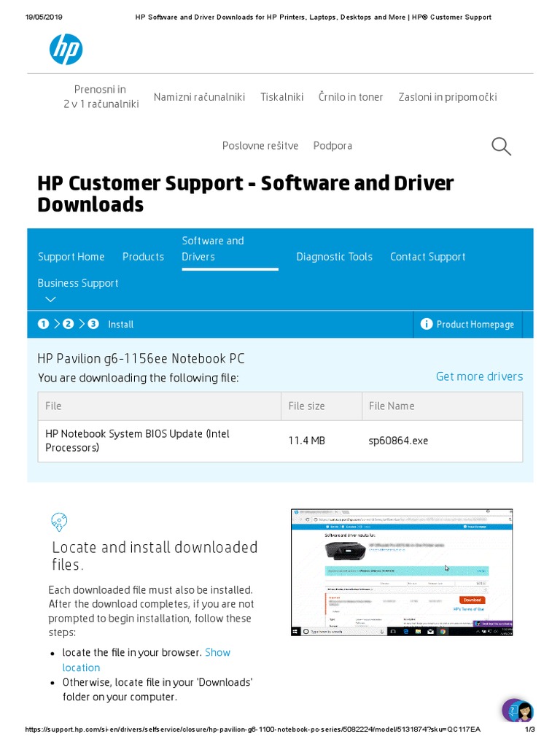Open Poslovne rešitve menu
This screenshot has width=560, height=747.
pyautogui.click(x=260, y=145)
